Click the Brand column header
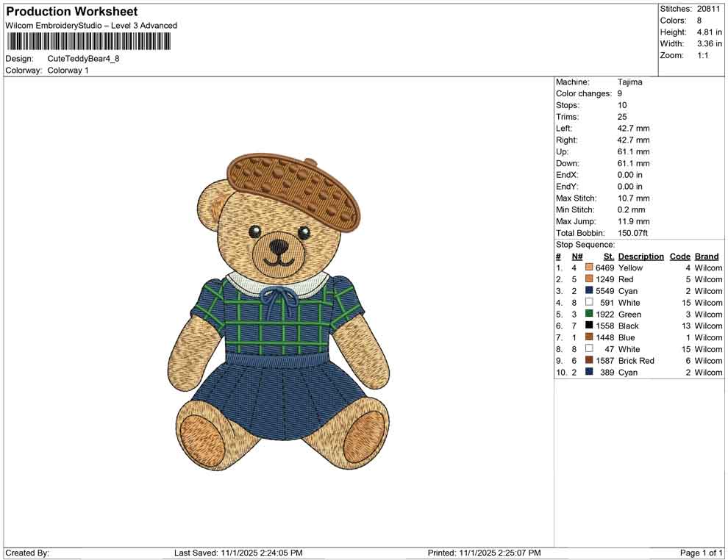This screenshot has width=728, height=560. tap(706, 256)
